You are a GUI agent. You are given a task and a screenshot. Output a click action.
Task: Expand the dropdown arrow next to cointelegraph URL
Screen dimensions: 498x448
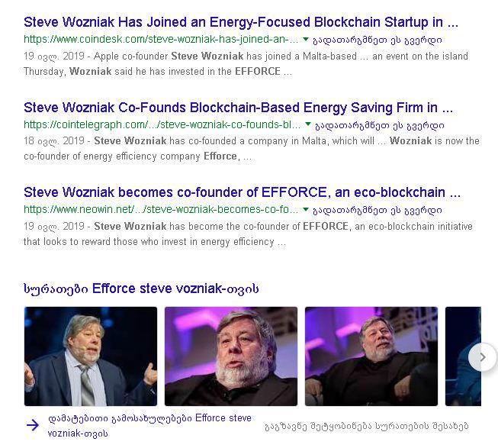click(307, 124)
